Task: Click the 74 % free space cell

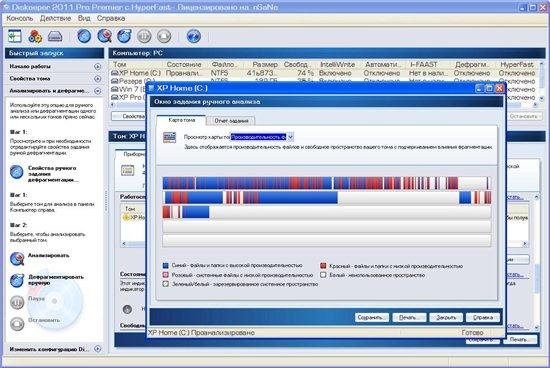Action: point(305,73)
